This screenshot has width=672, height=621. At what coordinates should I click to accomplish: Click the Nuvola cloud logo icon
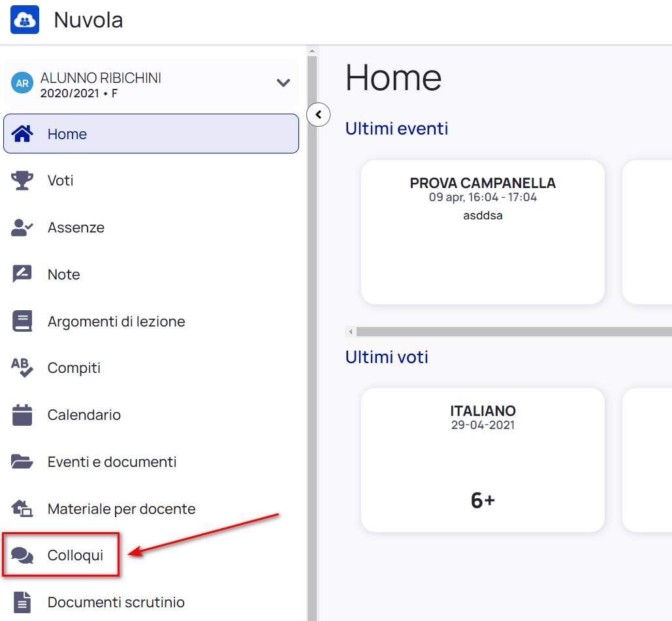point(25,20)
